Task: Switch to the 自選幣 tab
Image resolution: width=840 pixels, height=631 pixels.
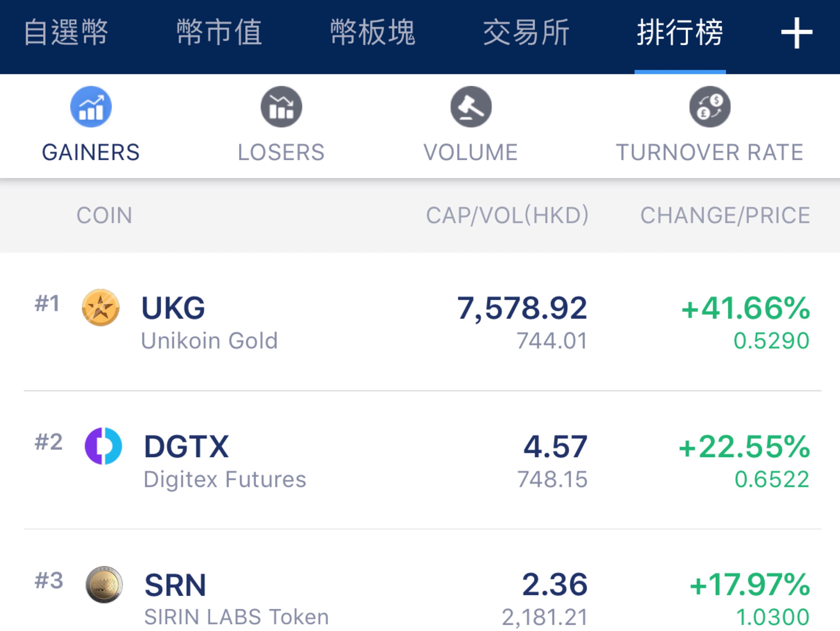Action: point(66,32)
